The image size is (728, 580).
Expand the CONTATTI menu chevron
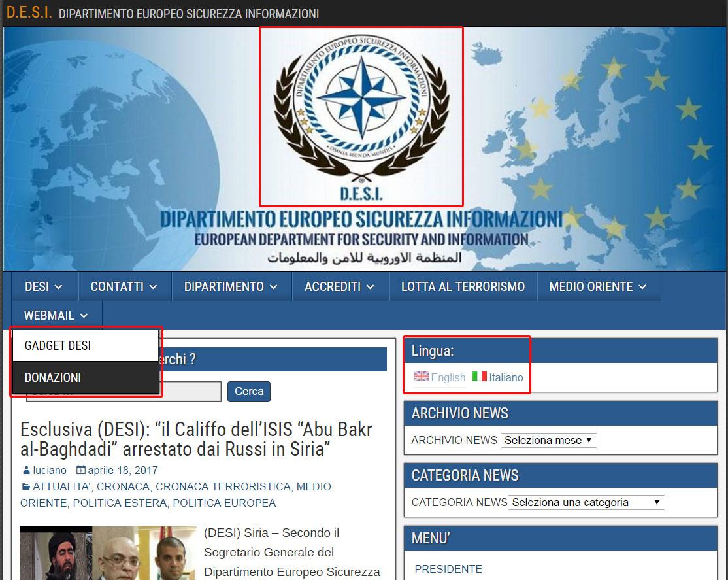(x=153, y=287)
